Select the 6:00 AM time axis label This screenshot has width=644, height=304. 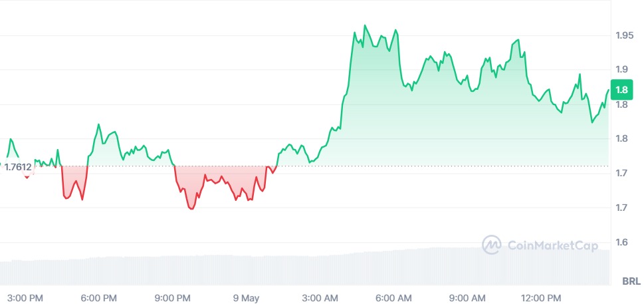(393, 298)
